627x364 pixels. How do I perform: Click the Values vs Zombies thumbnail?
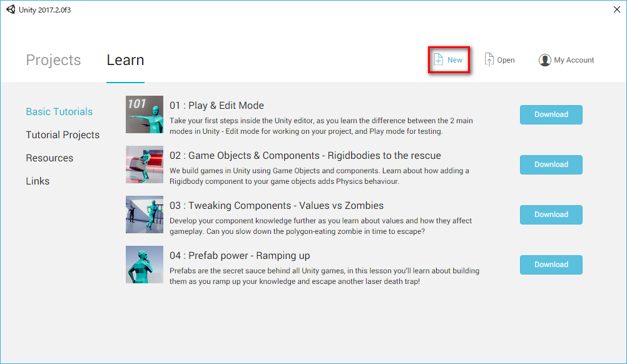145,214
